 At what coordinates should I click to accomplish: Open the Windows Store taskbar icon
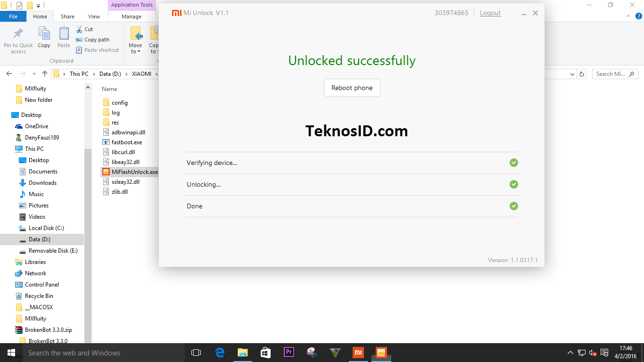point(266,353)
